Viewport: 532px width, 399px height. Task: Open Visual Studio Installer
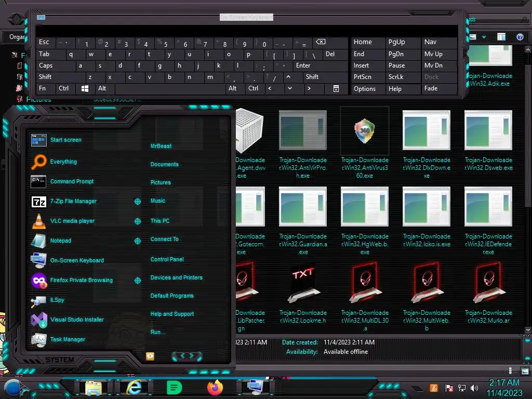(68, 320)
